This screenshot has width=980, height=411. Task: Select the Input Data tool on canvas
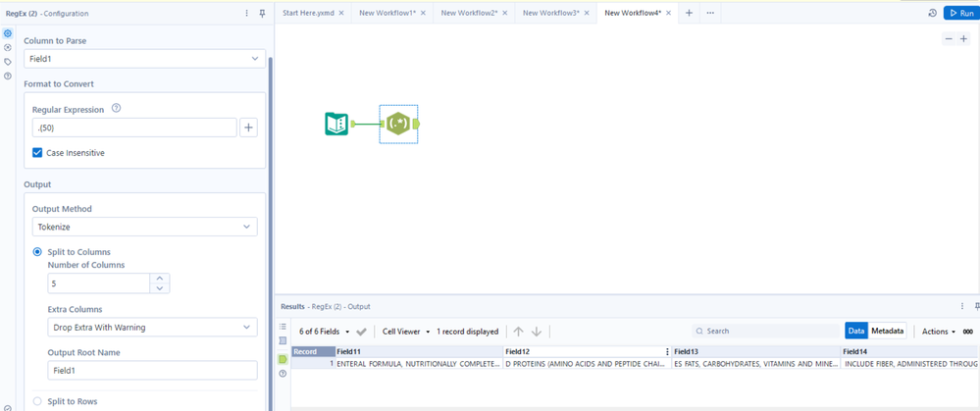pos(336,124)
